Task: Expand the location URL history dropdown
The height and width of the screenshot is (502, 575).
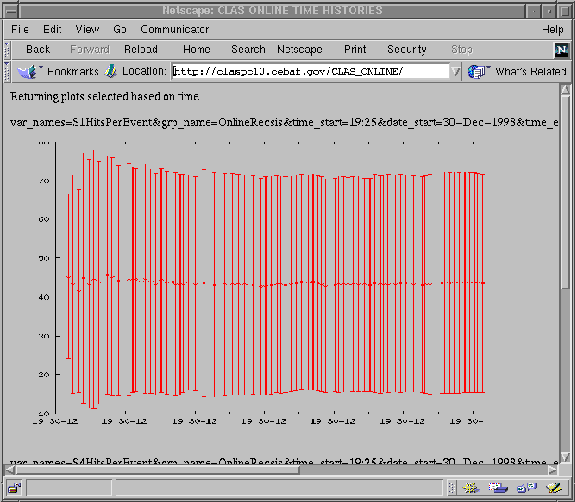Action: (x=455, y=72)
